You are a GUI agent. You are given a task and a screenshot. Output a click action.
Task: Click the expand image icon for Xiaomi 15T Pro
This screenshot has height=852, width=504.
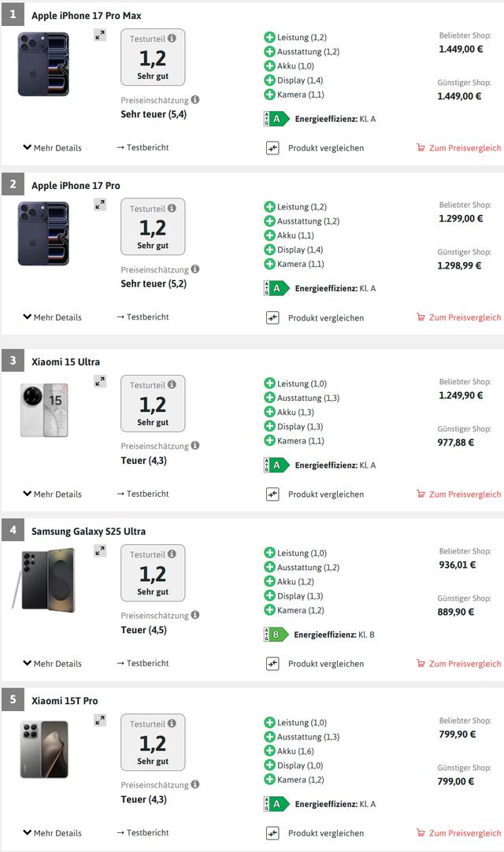click(x=100, y=720)
